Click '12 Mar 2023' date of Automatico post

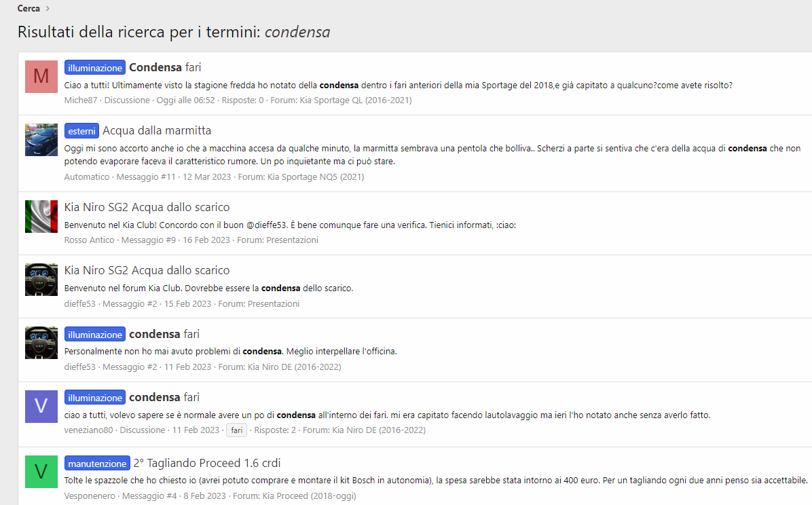(206, 176)
